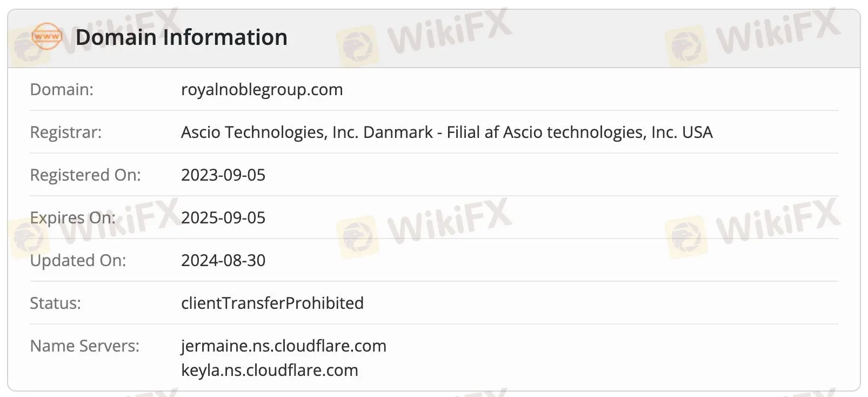Select the clientTransferProhibited status text
The width and height of the screenshot is (868, 397).
(x=272, y=303)
